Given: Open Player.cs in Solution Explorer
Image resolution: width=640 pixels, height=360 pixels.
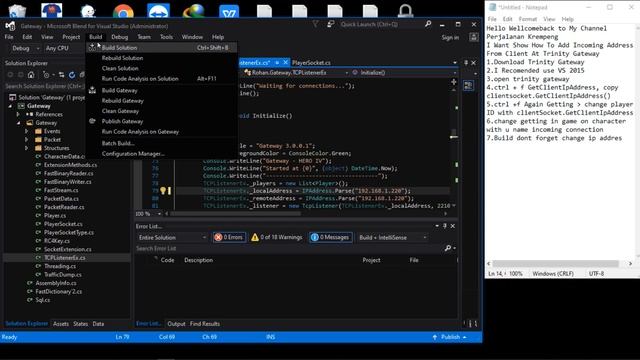Looking at the screenshot, I should [55, 216].
